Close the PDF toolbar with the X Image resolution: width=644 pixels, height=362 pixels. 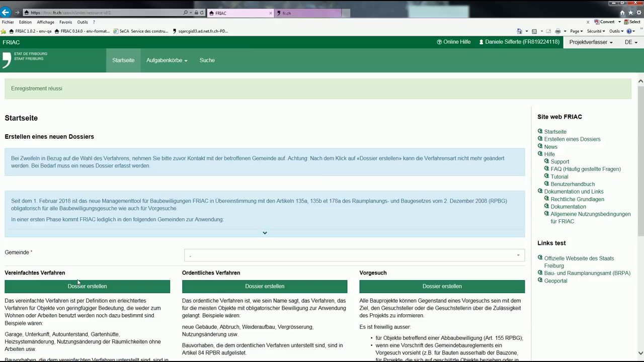tap(588, 22)
